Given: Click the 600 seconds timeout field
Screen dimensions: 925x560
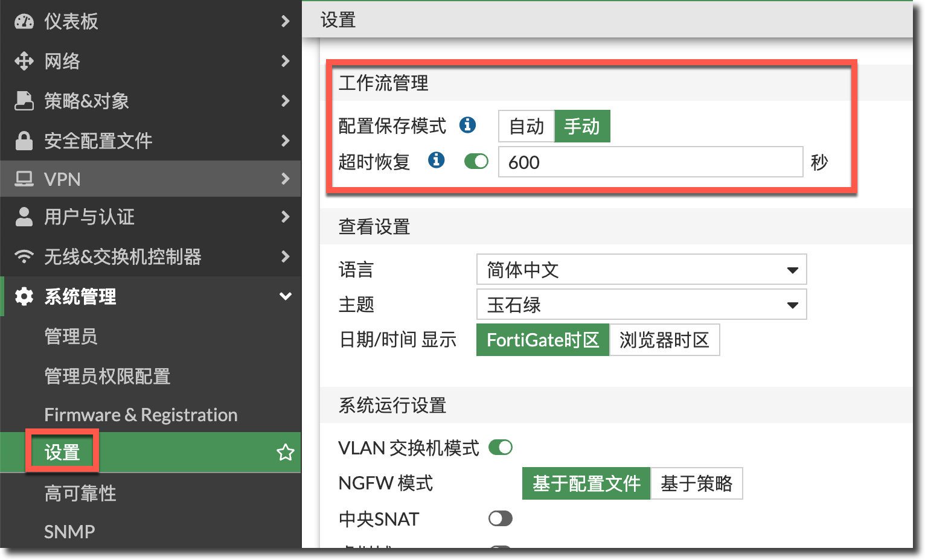Looking at the screenshot, I should 650,162.
